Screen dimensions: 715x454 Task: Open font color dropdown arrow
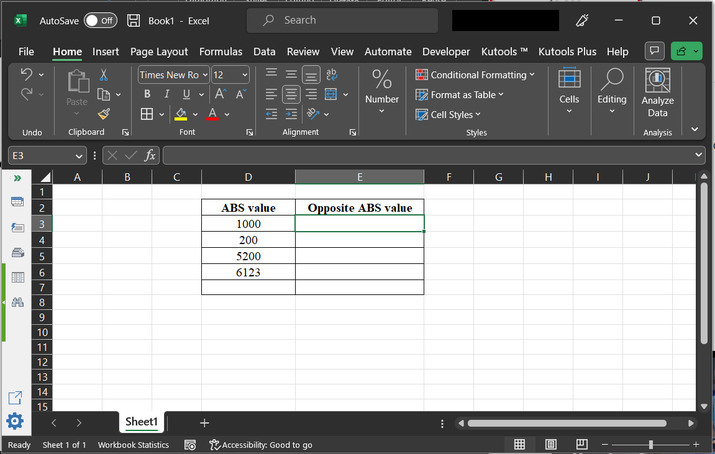tap(227, 114)
